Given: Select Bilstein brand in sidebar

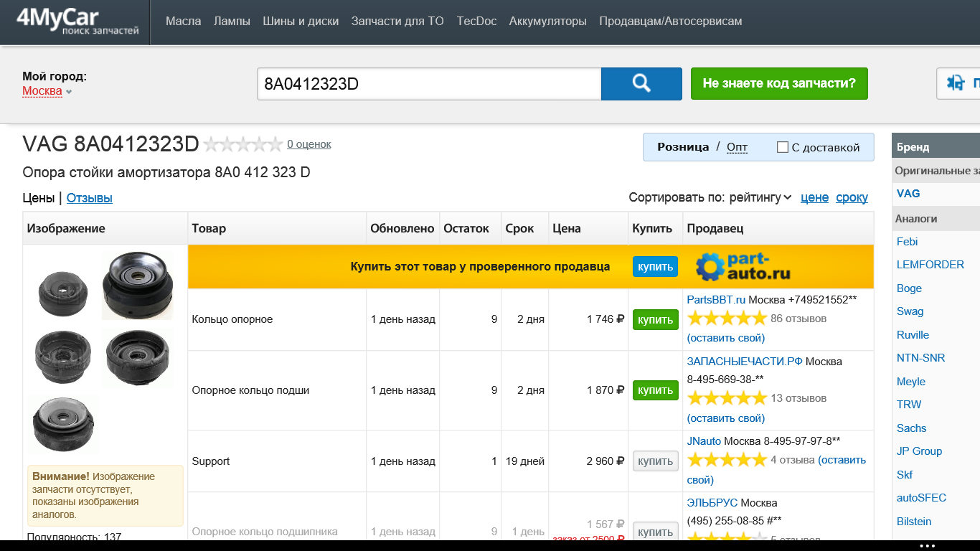Looking at the screenshot, I should (914, 522).
